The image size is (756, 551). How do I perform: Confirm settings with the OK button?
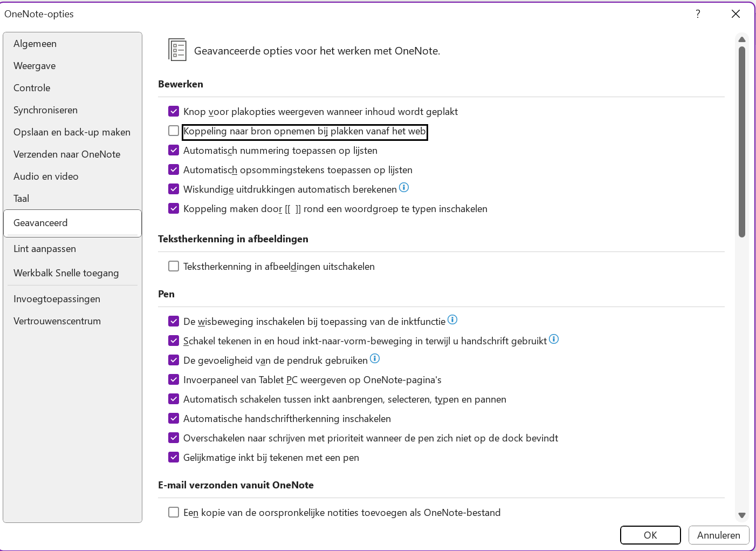click(x=650, y=535)
